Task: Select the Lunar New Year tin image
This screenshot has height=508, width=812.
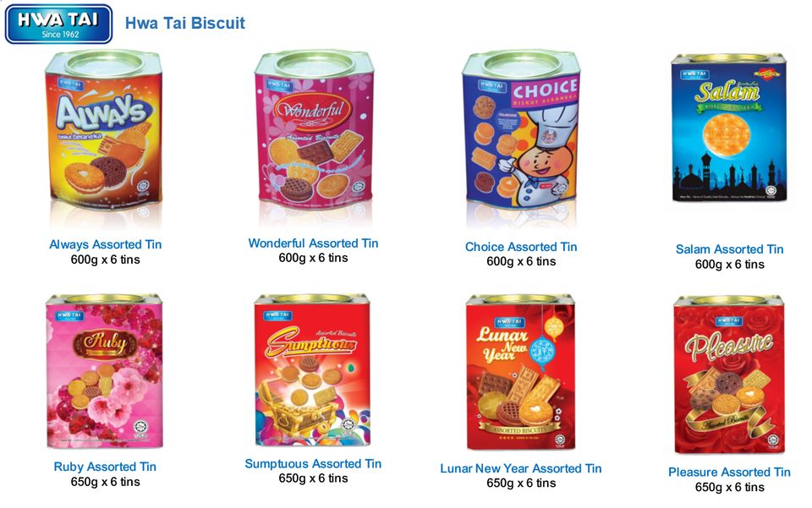Action: pyautogui.click(x=521, y=373)
